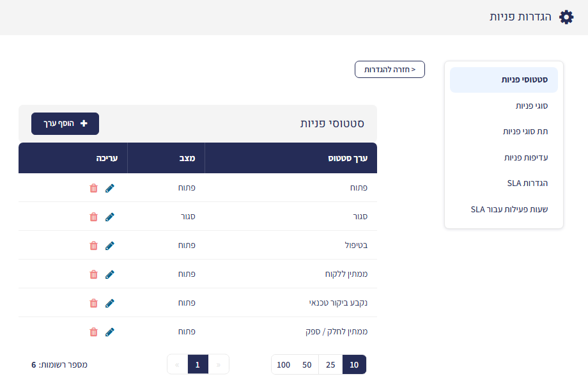Delete the נקבע ביקור טכנאי status
This screenshot has height=390, width=588.
point(94,303)
